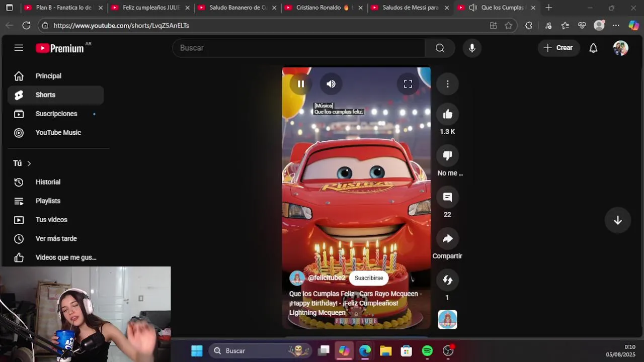Open the @felicitube2 channel link
The width and height of the screenshot is (644, 362).
(327, 278)
